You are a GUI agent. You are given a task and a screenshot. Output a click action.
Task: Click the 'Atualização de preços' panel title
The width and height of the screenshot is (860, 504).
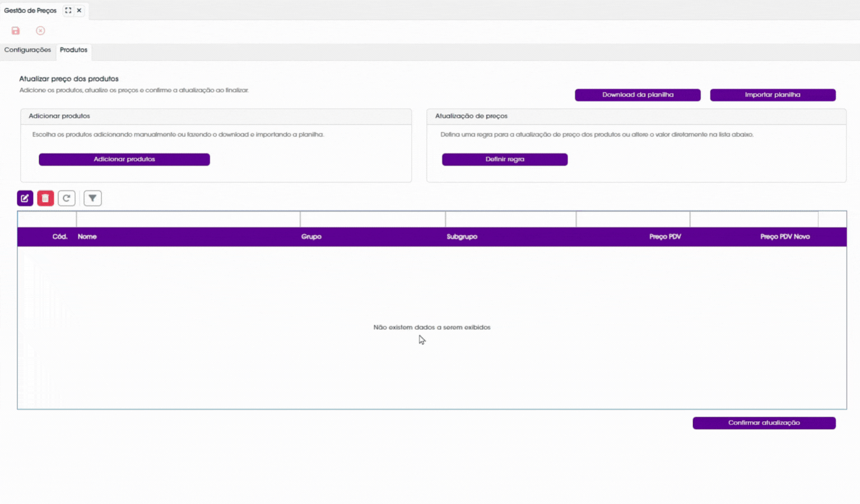click(x=471, y=116)
